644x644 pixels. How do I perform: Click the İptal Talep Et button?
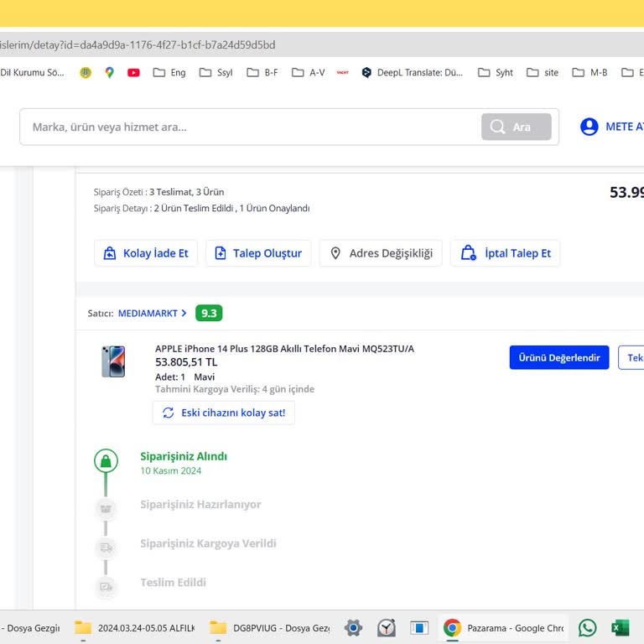pyautogui.click(x=505, y=253)
